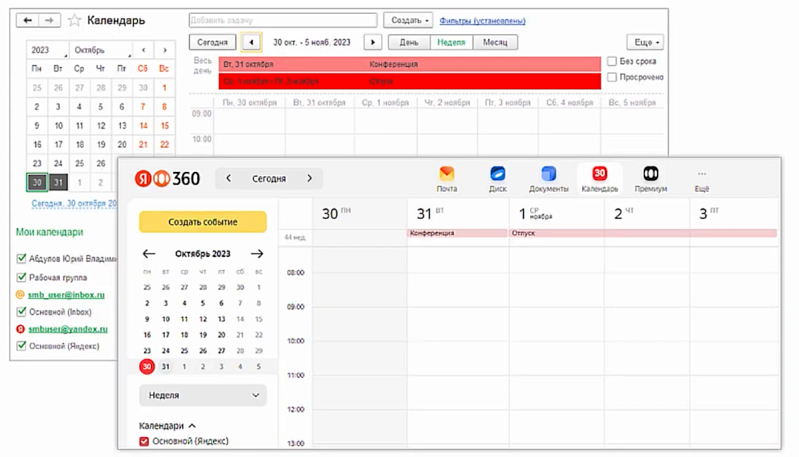Screen dimensions: 799x457
Task: Open the pink Конференция event in 1C
Action: pos(410,64)
